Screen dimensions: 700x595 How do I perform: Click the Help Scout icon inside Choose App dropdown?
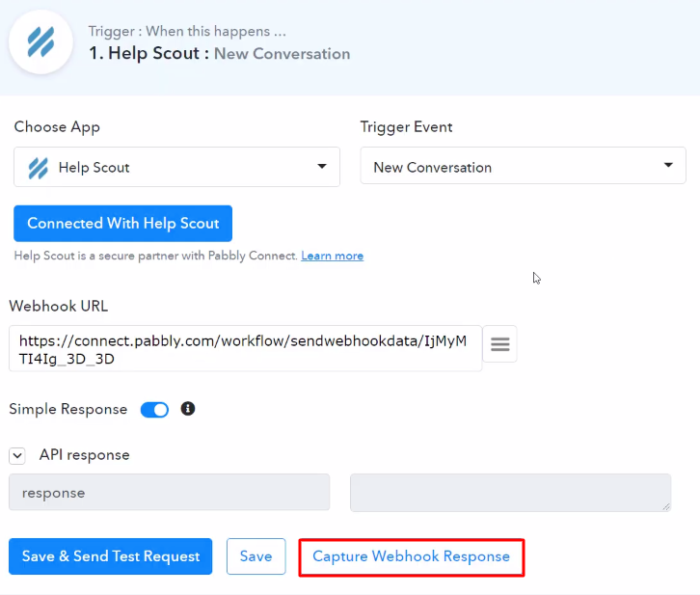coord(38,169)
